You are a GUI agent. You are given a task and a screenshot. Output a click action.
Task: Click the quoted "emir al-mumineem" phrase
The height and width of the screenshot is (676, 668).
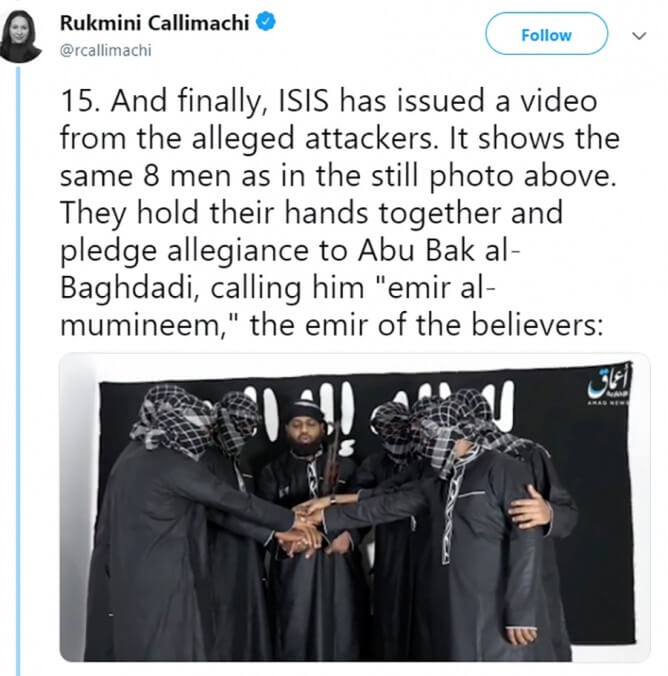pos(278,307)
